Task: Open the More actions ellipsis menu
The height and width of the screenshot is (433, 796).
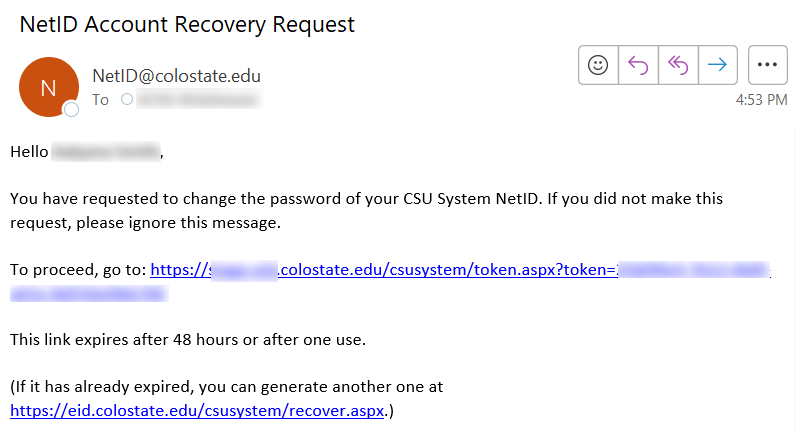Action: 768,65
